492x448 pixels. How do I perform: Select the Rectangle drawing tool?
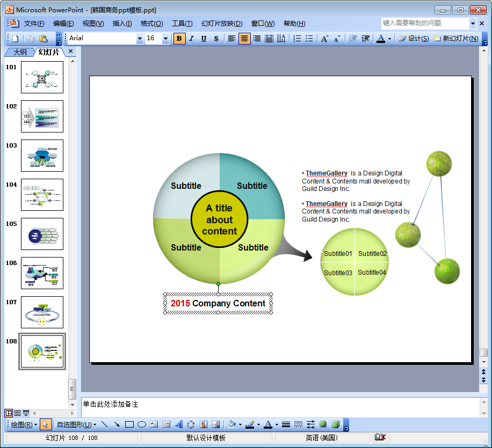pyautogui.click(x=129, y=424)
